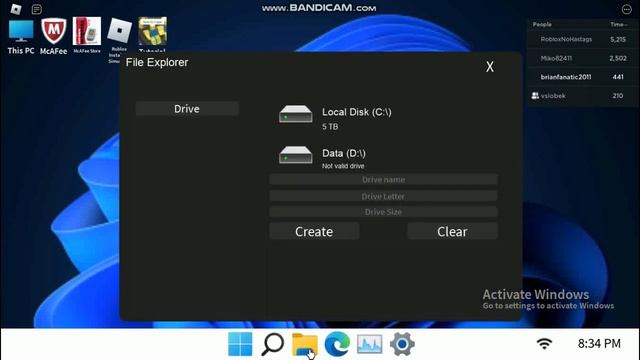This screenshot has width=640, height=360.
Task: Click the Local Disk (C:\) label
Action: (357, 112)
